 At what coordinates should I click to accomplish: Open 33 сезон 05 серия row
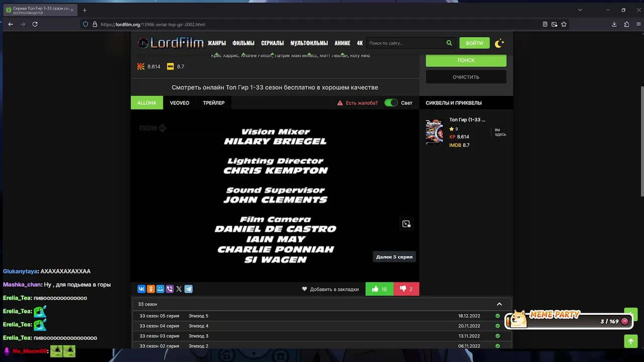[x=322, y=316]
